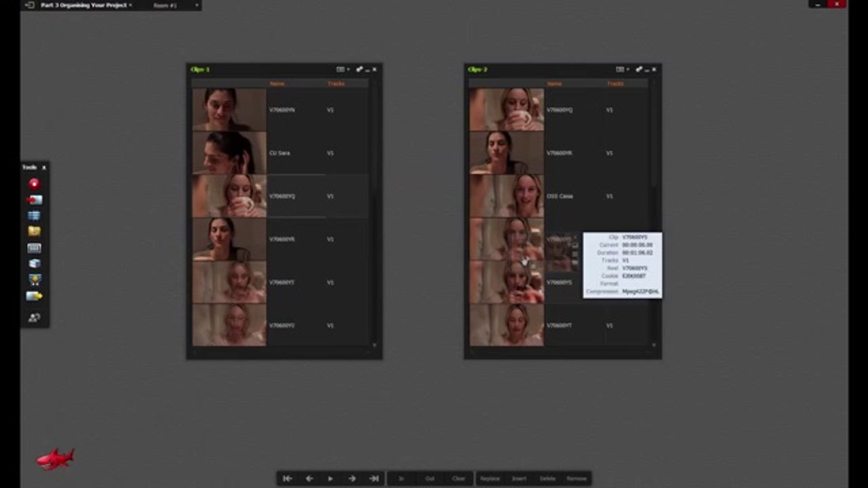
Task: Click the Clear marks button
Action: [x=458, y=479]
